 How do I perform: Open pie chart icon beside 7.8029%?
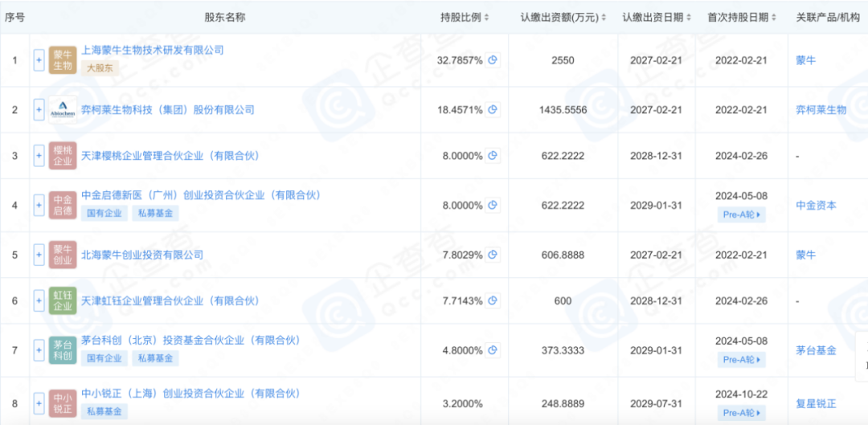pyautogui.click(x=493, y=255)
